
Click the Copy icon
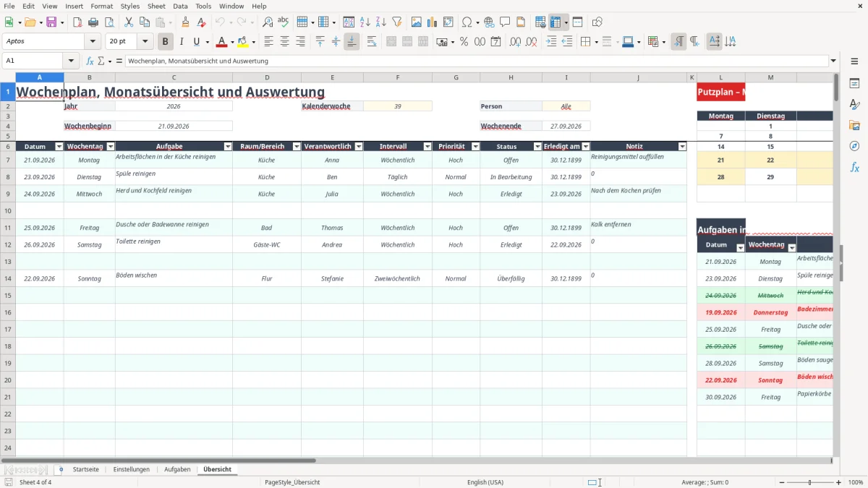144,22
